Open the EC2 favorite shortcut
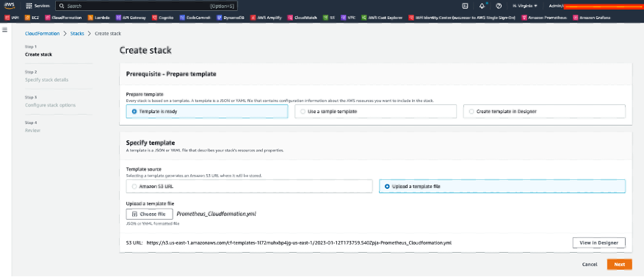Viewport: 644px width, 277px height. [x=32, y=18]
